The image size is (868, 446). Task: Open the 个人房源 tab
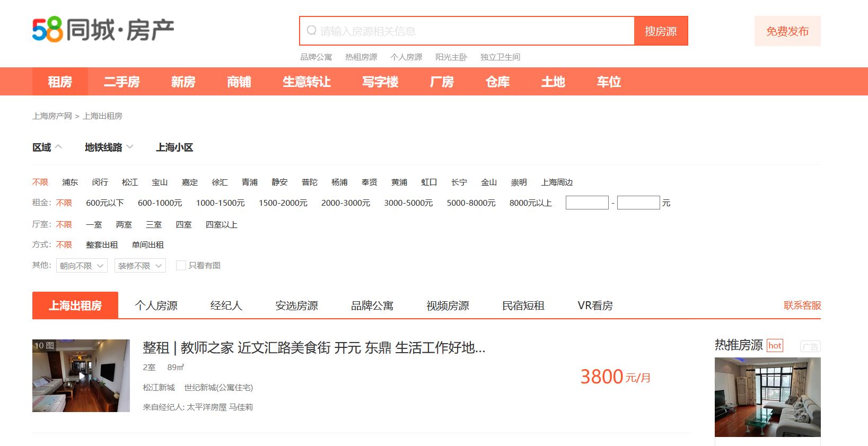(x=156, y=305)
